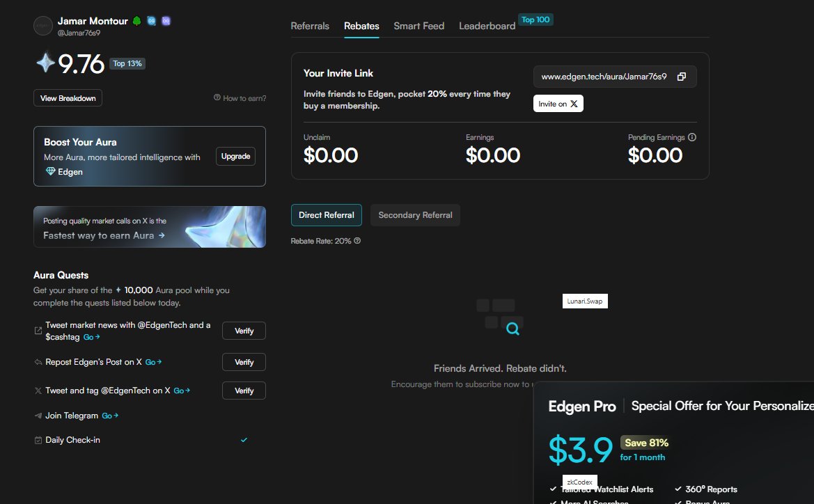Image resolution: width=814 pixels, height=504 pixels.
Task: Verify the Tweet and tag @EdgenTech quest
Action: [244, 391]
